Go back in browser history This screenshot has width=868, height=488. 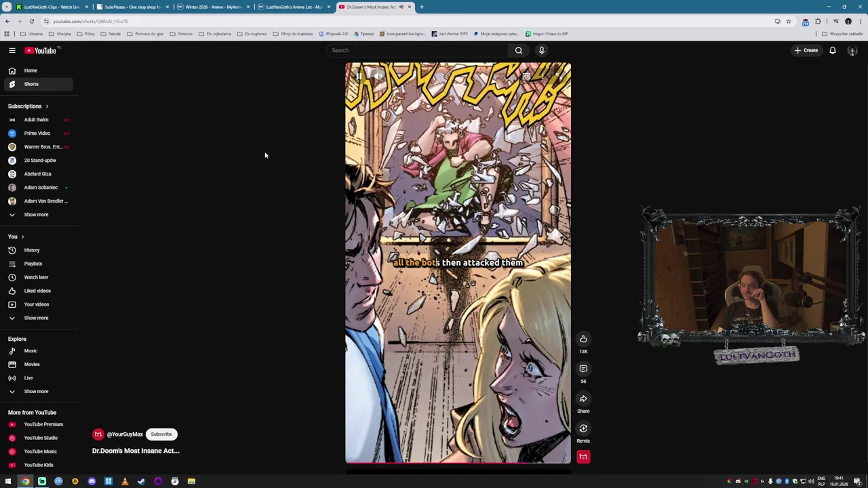[7, 21]
